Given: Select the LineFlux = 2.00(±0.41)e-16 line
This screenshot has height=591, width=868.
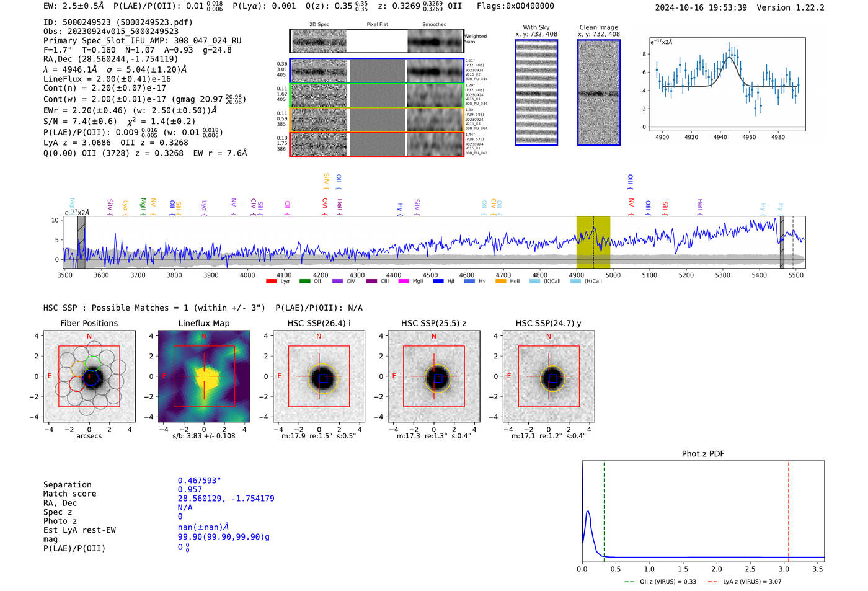Looking at the screenshot, I should point(107,79).
